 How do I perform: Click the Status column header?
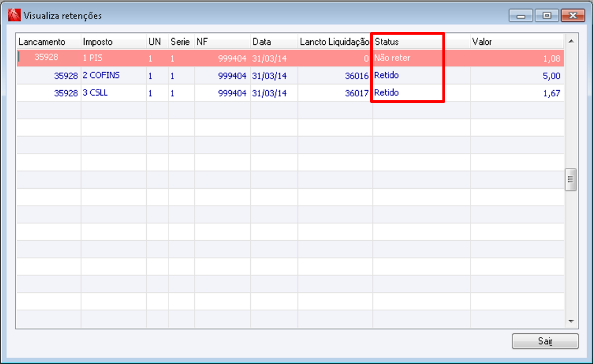tap(421, 41)
